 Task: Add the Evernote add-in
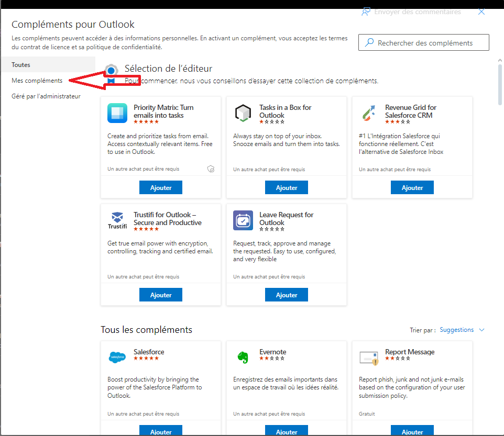pyautogui.click(x=287, y=431)
